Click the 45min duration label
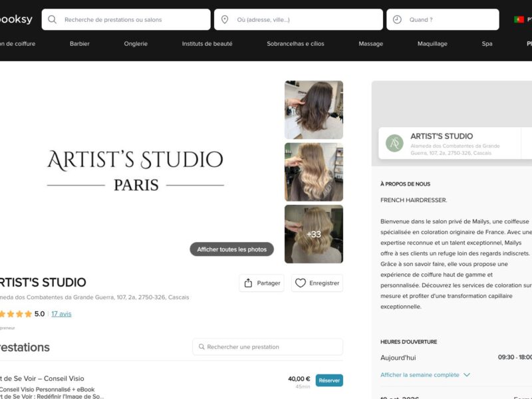532x399 pixels. (303, 386)
